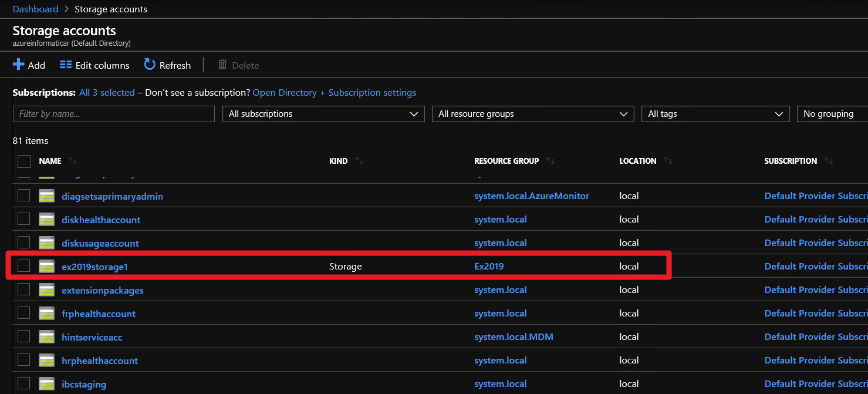Open the No grouping selector
Image resolution: width=868 pixels, height=394 pixels.
832,114
